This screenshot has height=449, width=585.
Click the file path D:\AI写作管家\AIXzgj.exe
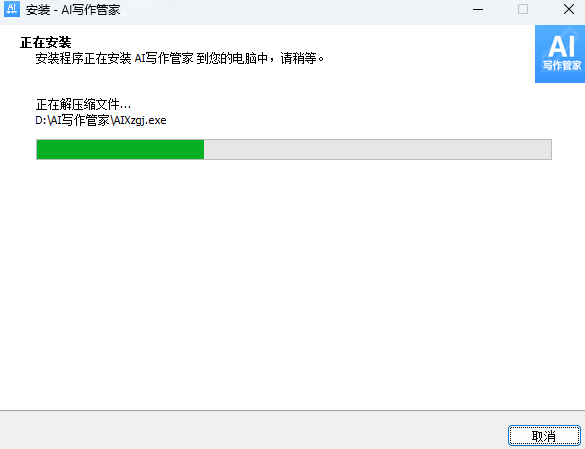101,121
